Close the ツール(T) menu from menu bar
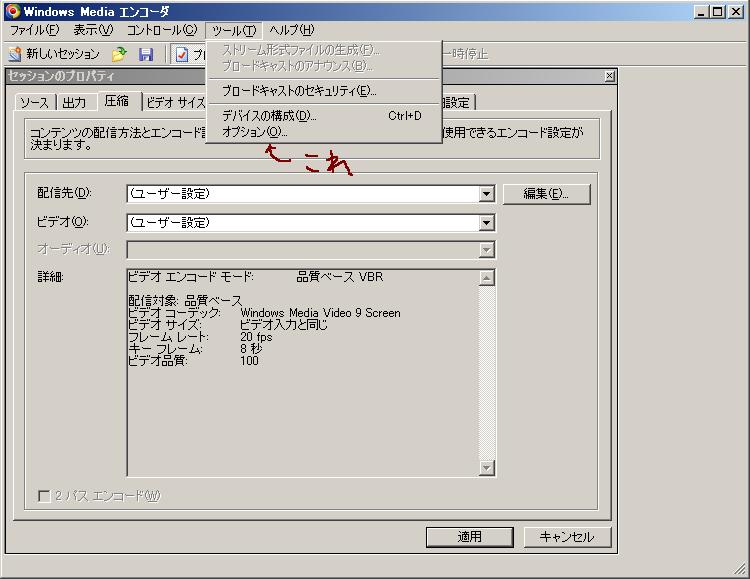This screenshot has height=579, width=750. tap(234, 31)
